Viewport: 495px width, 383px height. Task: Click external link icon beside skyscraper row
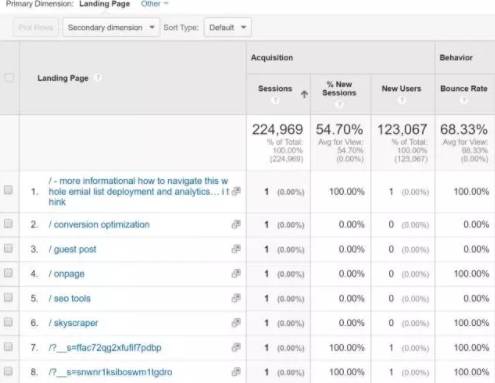click(x=236, y=323)
